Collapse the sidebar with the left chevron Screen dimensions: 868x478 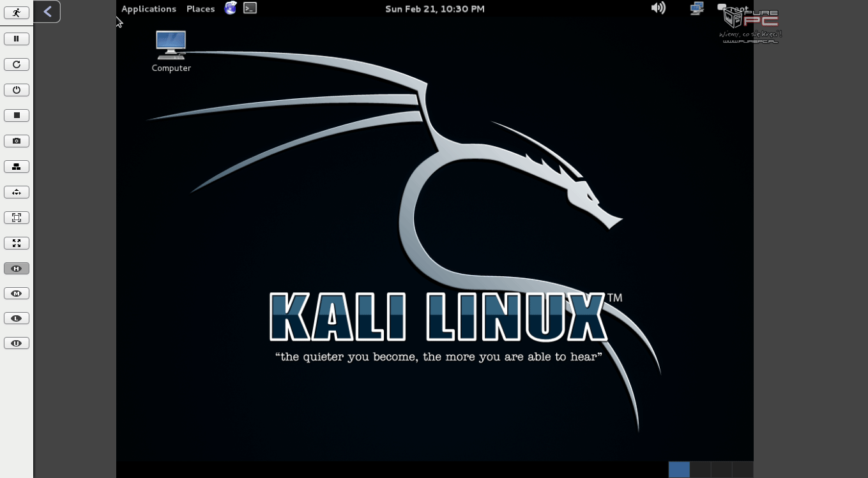(x=47, y=11)
